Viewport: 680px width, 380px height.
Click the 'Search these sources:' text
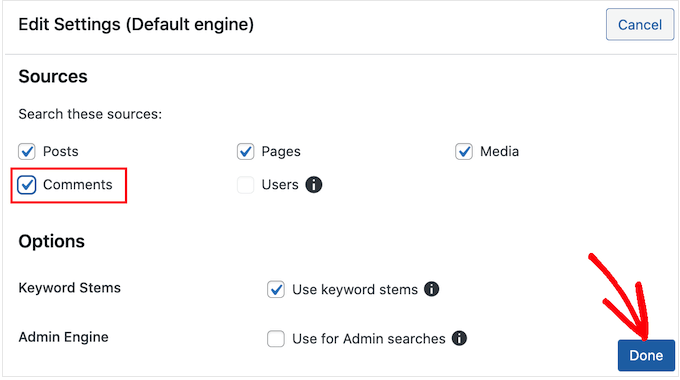[90, 114]
